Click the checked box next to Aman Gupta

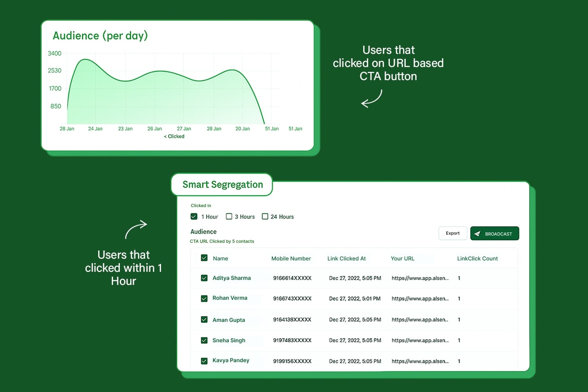[x=204, y=319]
